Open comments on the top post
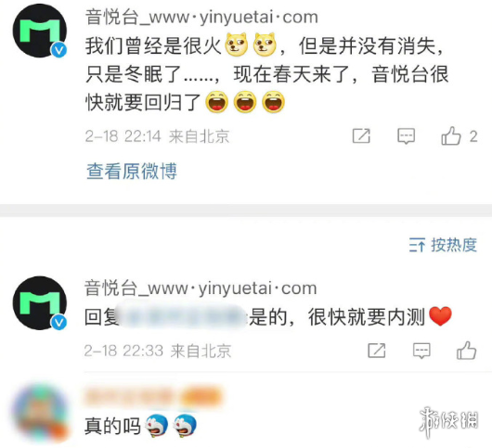Screen dimensions: 492x448 [x=406, y=136]
